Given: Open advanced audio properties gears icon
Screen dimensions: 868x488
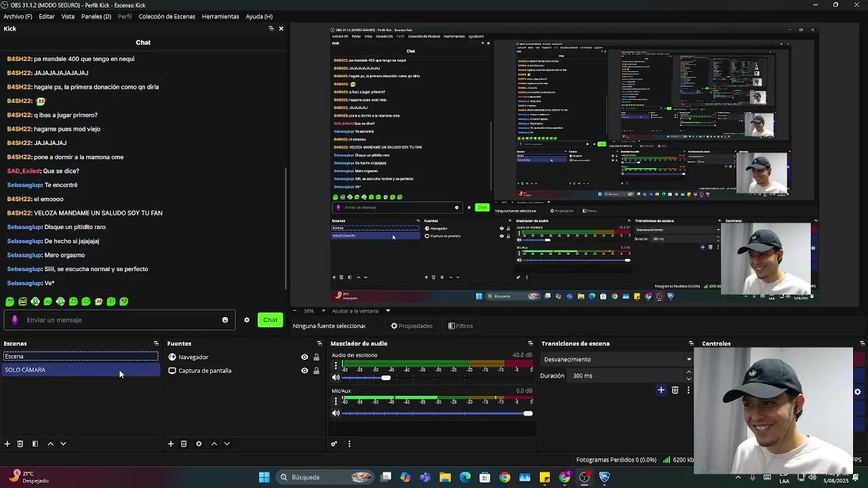Looking at the screenshot, I should 334,444.
